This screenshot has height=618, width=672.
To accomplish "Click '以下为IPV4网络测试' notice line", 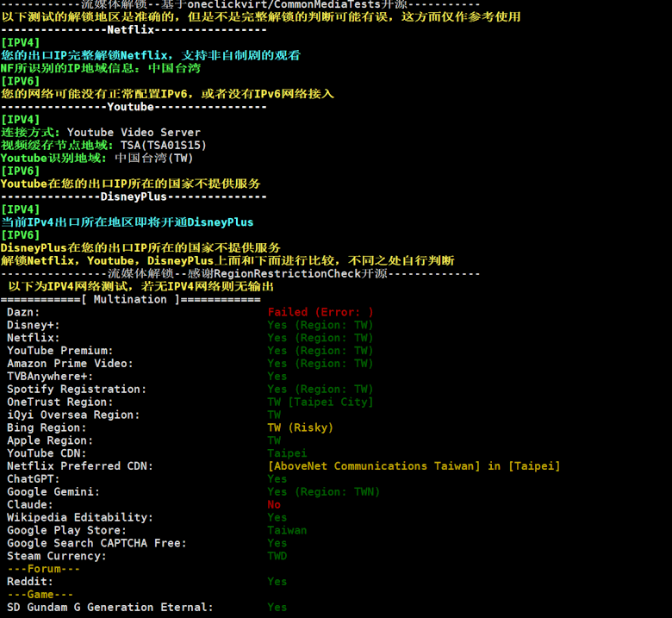I will point(141,286).
